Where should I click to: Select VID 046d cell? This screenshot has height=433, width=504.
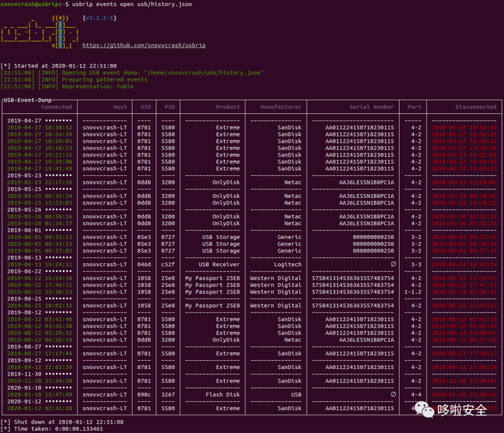tap(144, 265)
